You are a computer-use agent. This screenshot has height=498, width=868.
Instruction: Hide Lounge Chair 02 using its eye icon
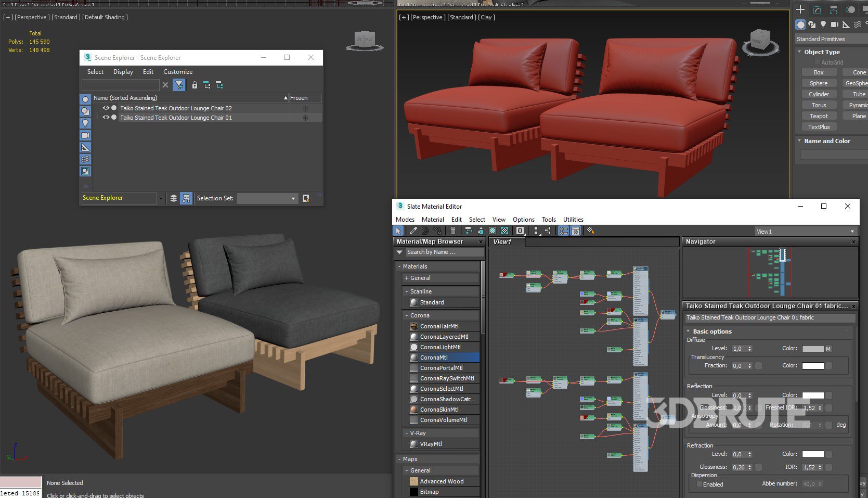coord(106,108)
